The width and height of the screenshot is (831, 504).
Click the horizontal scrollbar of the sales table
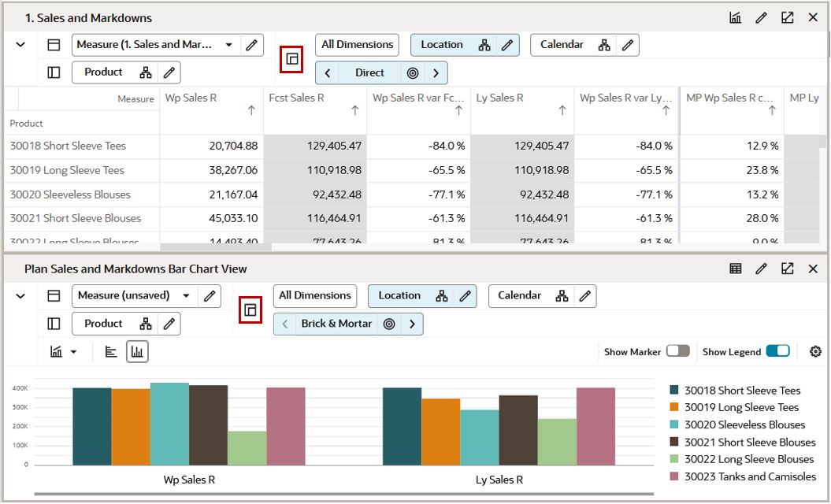click(x=216, y=247)
